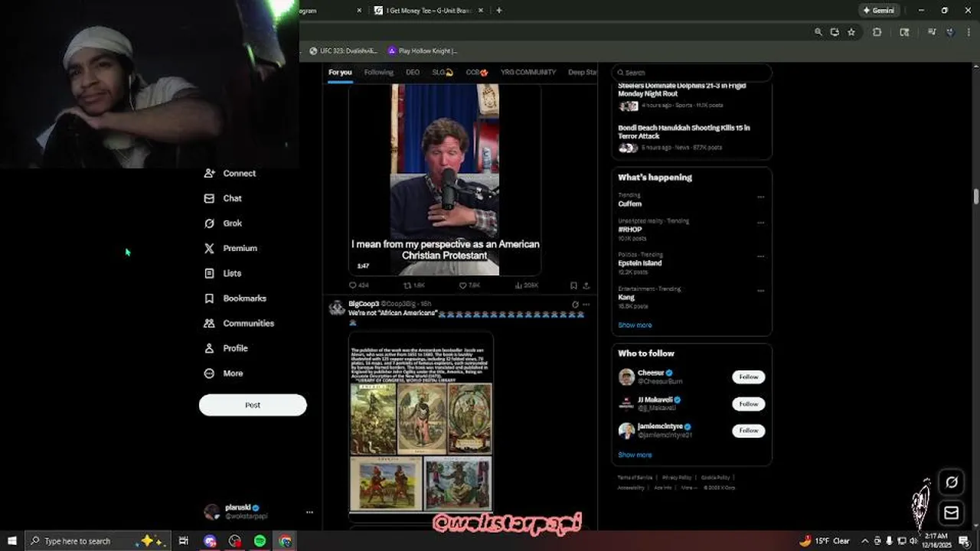980x551 pixels.
Task: Open Chrome Extensions puzzle icon
Action: coord(877,32)
